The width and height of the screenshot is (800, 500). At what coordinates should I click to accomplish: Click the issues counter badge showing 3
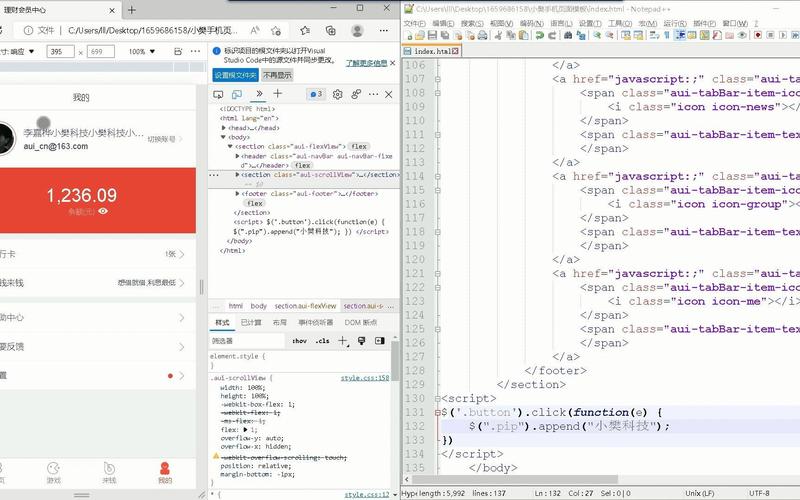pos(316,94)
